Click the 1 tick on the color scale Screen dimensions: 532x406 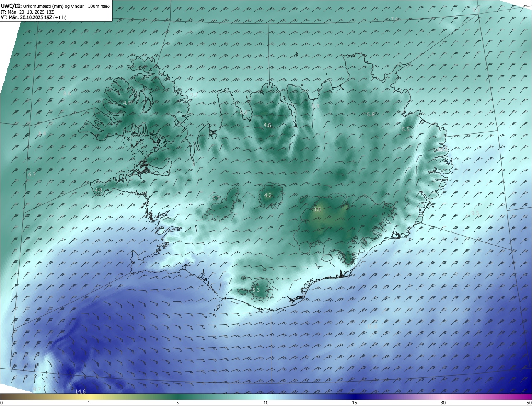click(89, 403)
